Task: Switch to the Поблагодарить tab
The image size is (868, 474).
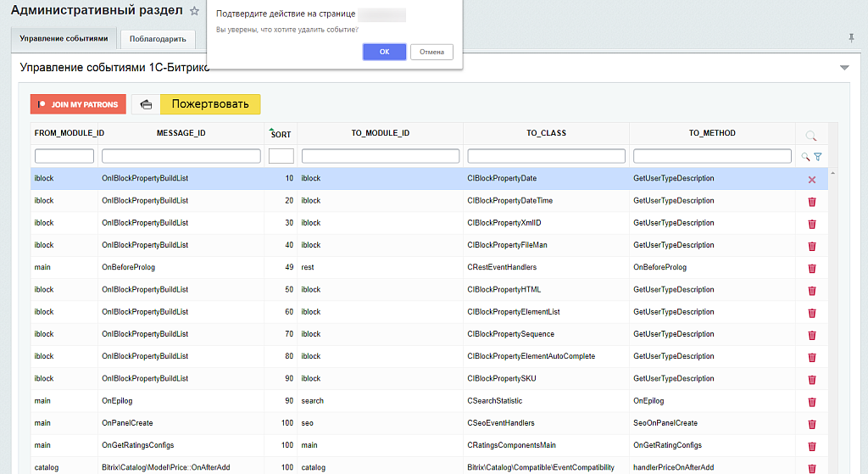Action: coord(158,39)
